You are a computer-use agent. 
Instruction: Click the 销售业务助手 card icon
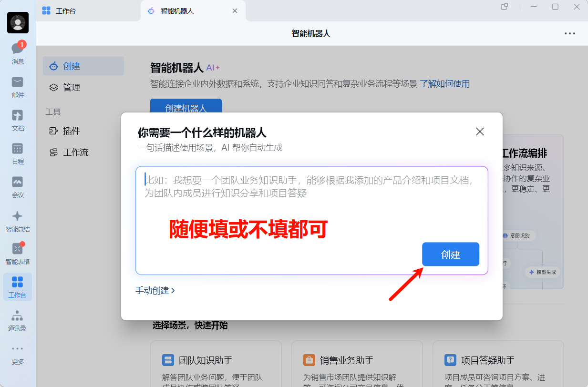[309, 360]
